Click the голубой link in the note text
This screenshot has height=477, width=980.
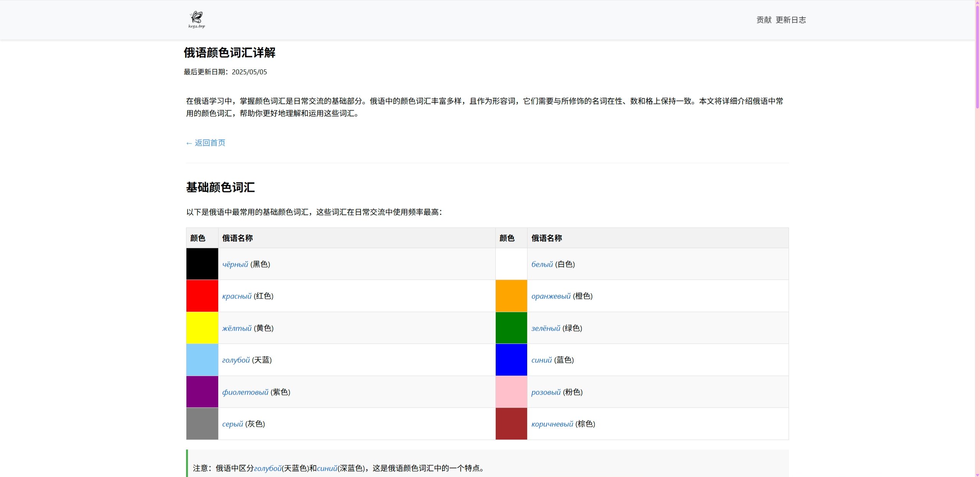[x=268, y=467]
